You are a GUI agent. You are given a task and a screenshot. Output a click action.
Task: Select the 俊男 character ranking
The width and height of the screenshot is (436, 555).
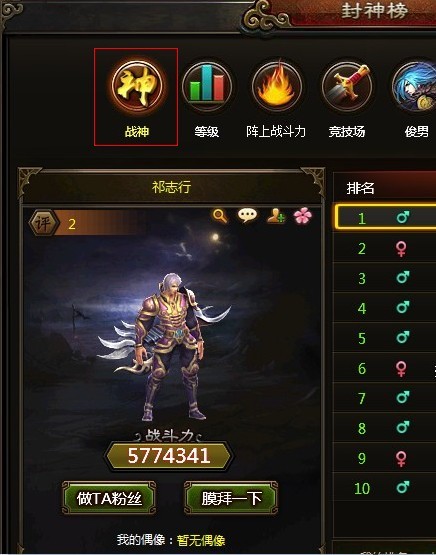[414, 86]
